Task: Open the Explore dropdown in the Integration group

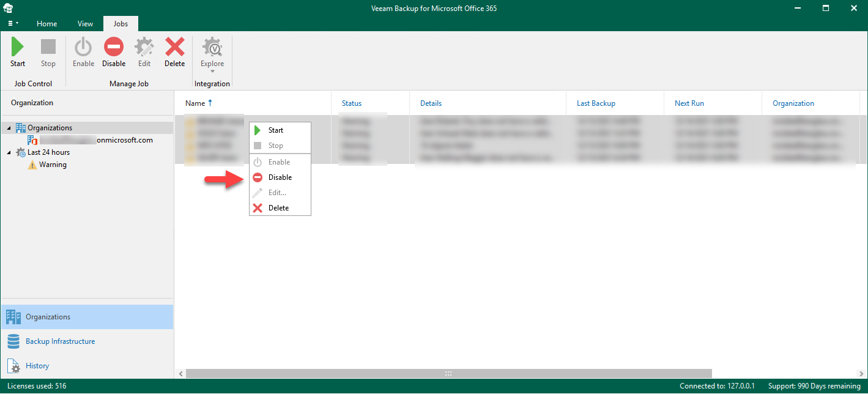Action: 212,55
